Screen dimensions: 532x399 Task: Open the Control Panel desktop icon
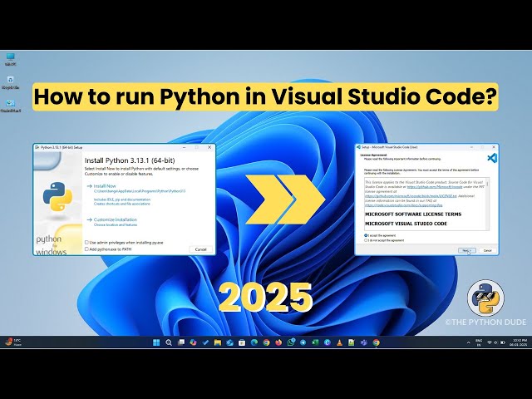[x=11, y=106]
